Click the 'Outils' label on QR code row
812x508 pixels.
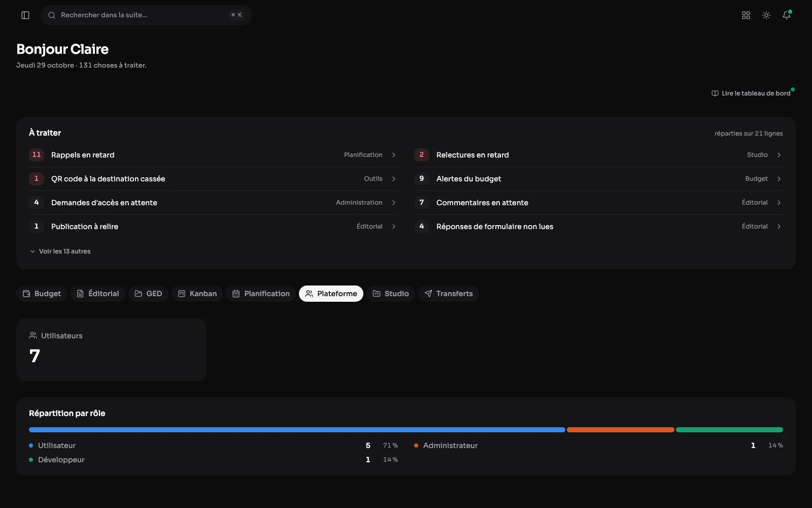point(373,179)
